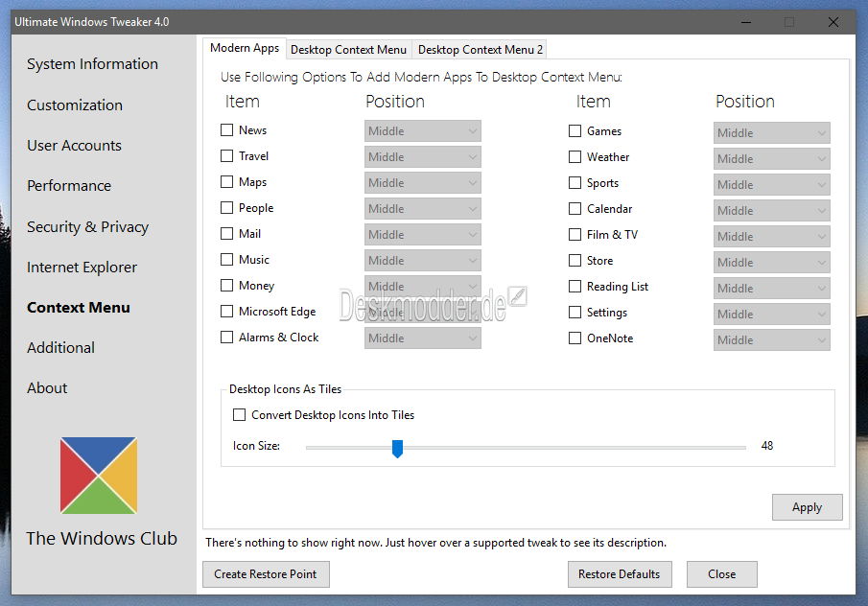Open position dropdown for Reading List
The height and width of the screenshot is (606, 868).
point(772,289)
